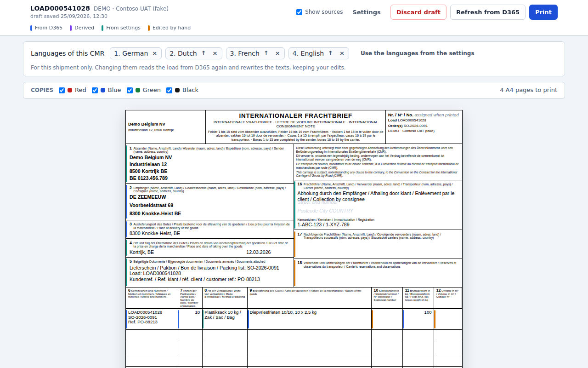588x368 pixels.
Task: Click the Discard draft button
Action: [418, 12]
